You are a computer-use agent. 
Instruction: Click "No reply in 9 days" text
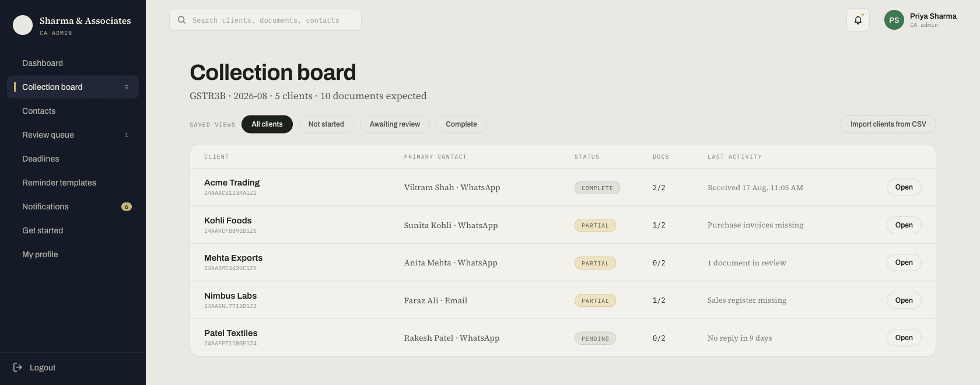740,338
